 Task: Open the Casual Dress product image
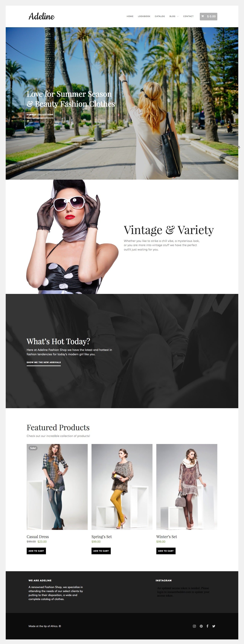[x=57, y=487]
